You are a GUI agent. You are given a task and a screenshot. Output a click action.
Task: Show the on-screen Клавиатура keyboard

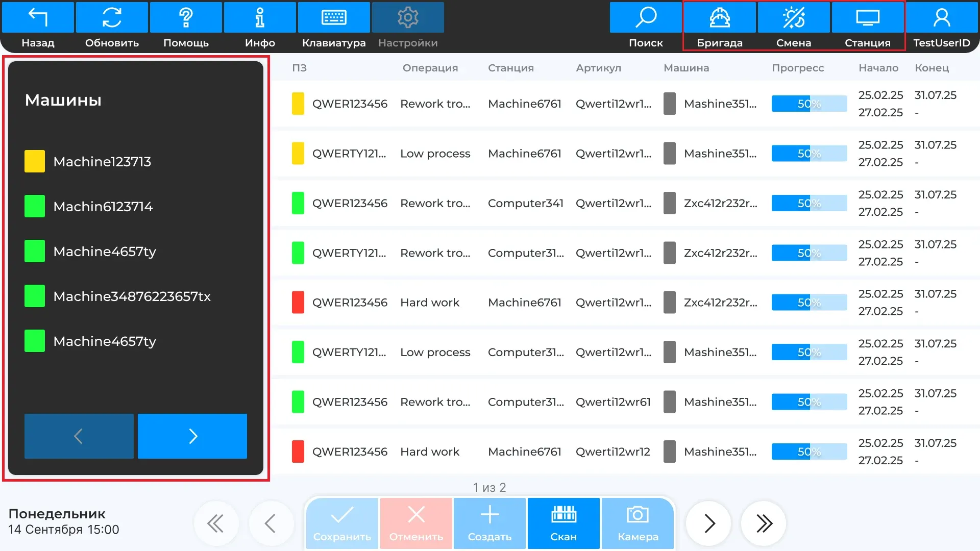334,27
